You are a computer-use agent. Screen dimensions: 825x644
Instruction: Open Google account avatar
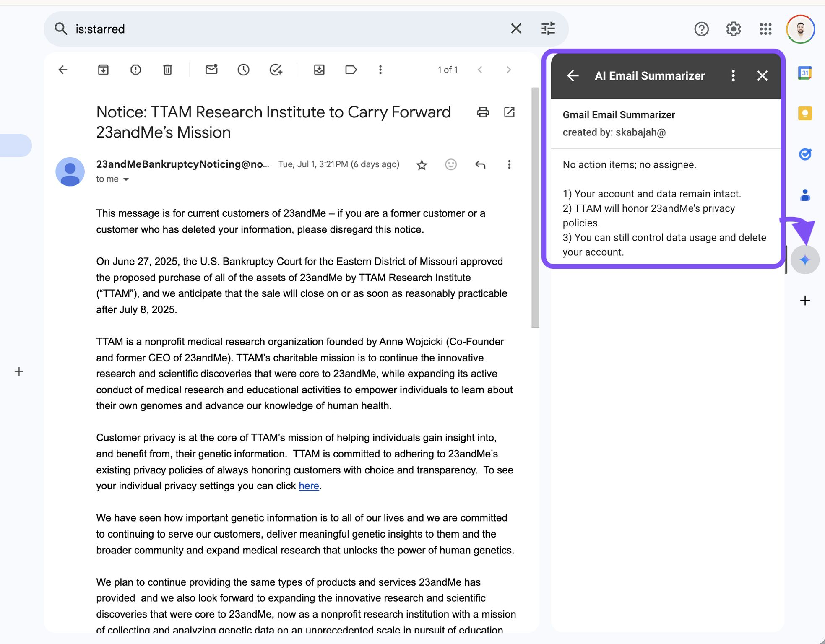point(800,29)
